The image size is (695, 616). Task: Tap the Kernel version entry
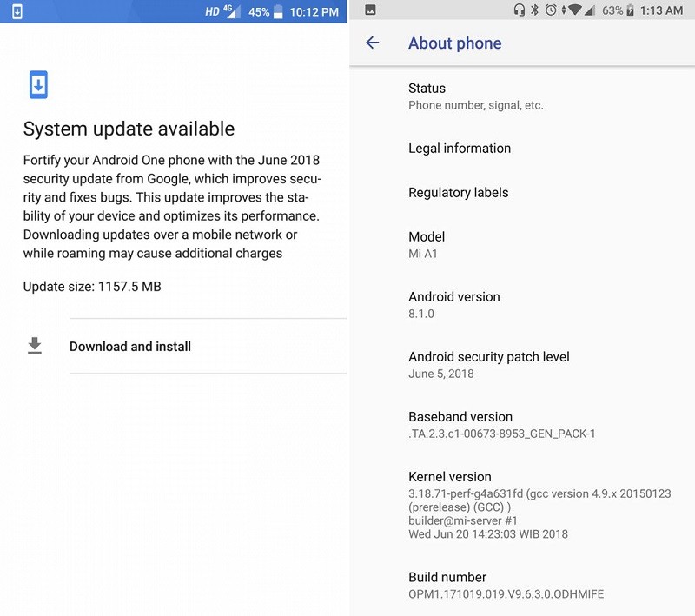pyautogui.click(x=522, y=505)
